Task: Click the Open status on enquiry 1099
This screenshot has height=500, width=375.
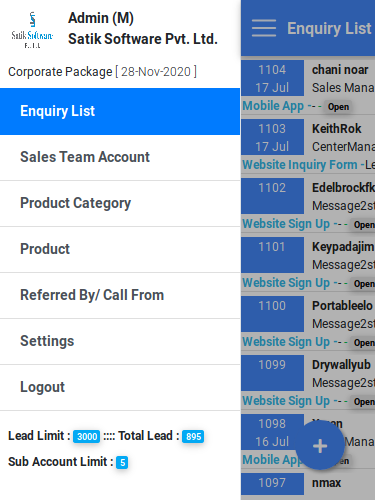Action: click(364, 402)
